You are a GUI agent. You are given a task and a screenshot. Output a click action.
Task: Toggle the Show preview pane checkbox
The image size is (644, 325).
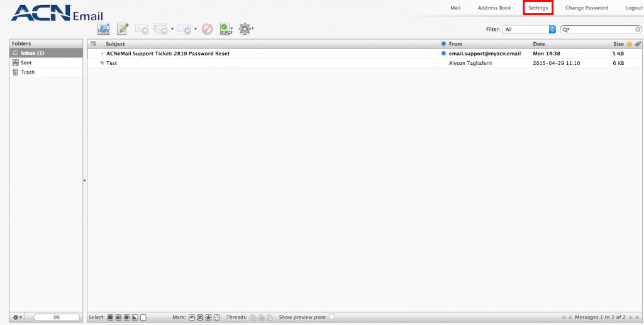(332, 317)
